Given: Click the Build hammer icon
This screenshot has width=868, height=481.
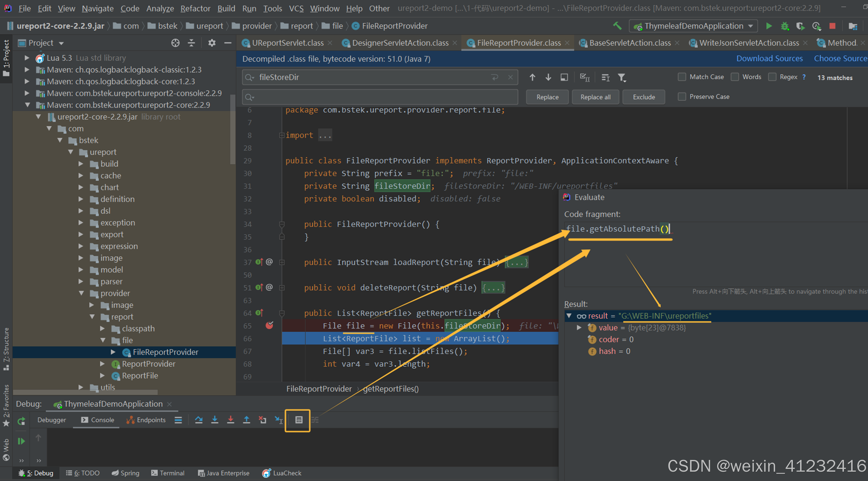Looking at the screenshot, I should pyautogui.click(x=617, y=26).
